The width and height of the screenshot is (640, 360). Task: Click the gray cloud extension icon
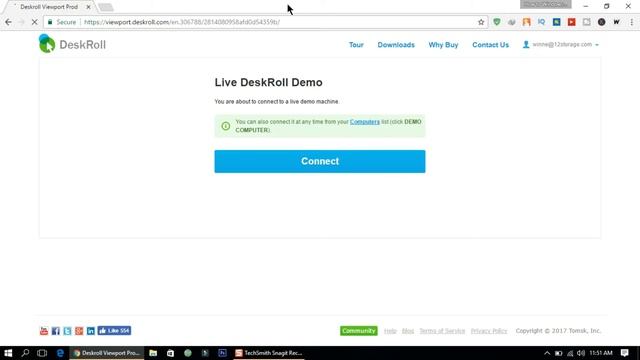pyautogui.click(x=511, y=22)
